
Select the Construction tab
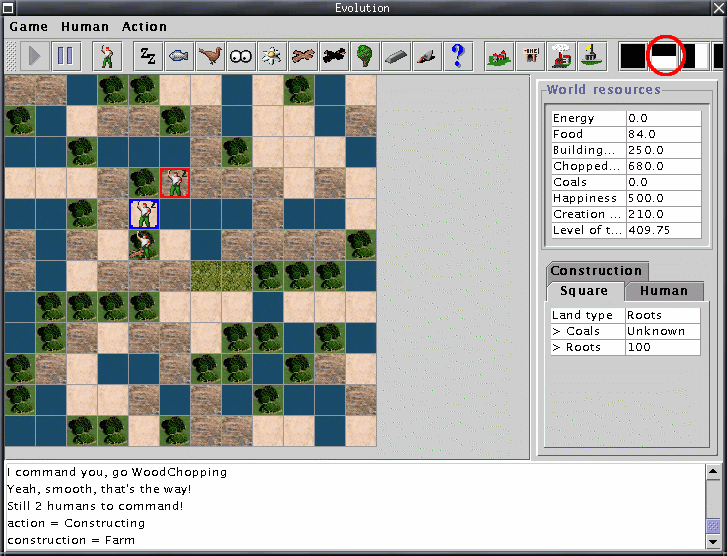click(x=596, y=271)
